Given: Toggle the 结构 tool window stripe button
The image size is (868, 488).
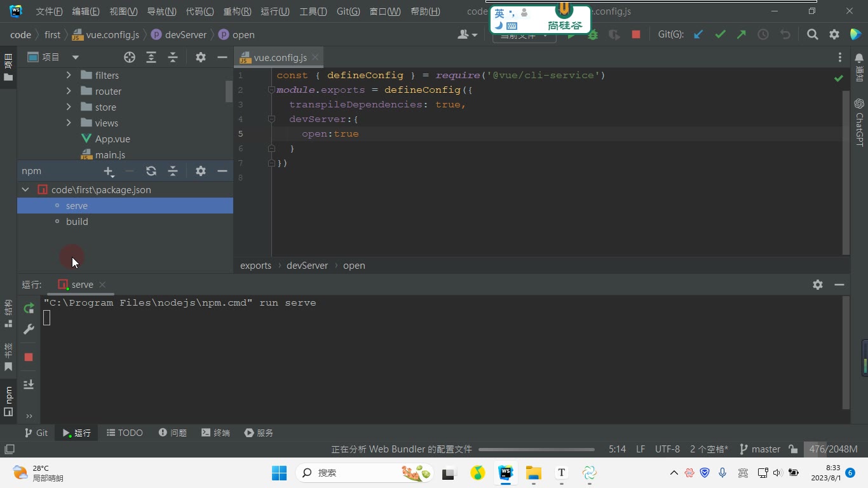Looking at the screenshot, I should [x=8, y=314].
